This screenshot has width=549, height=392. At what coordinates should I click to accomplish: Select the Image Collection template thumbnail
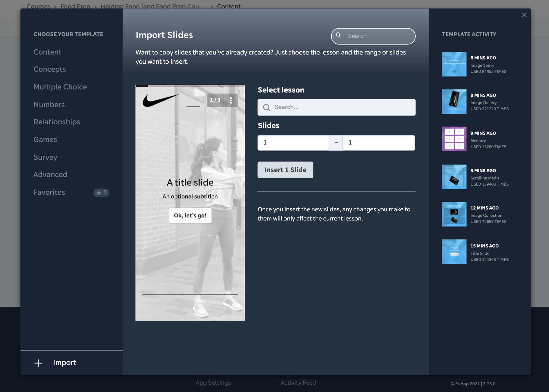[x=454, y=214]
